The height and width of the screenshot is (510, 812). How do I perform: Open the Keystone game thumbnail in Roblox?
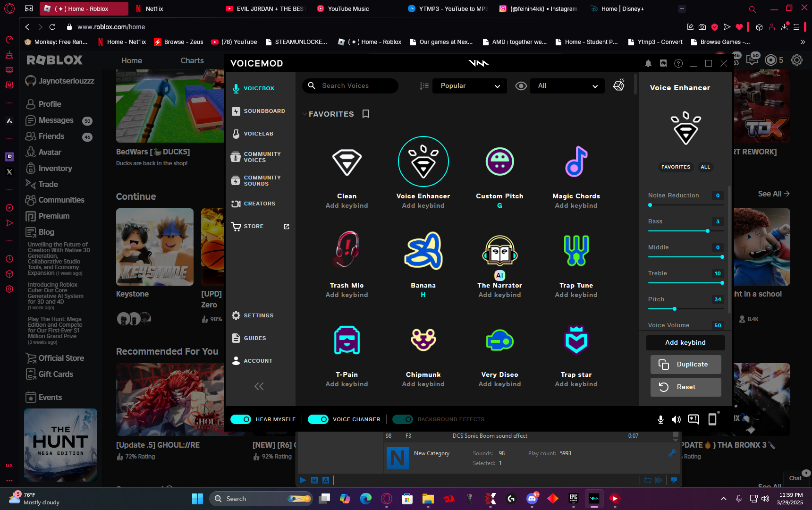coord(155,247)
